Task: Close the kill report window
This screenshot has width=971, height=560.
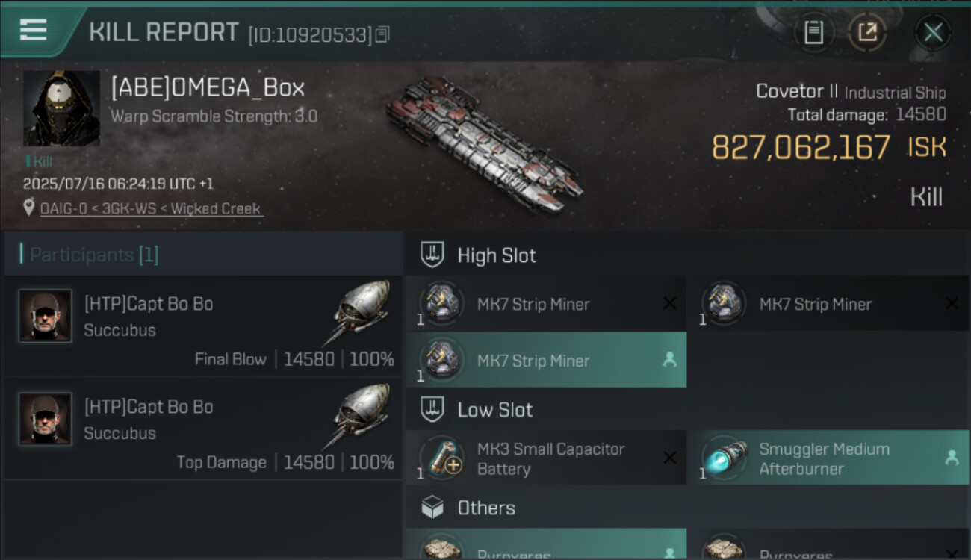Action: click(x=933, y=32)
